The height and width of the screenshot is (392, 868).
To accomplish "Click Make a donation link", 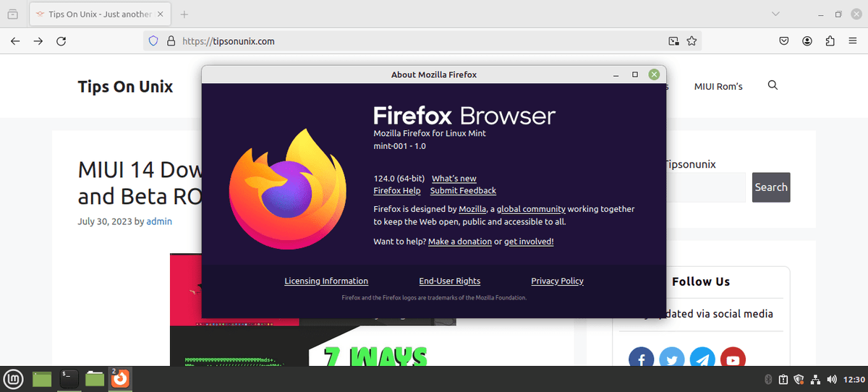I will tap(460, 242).
